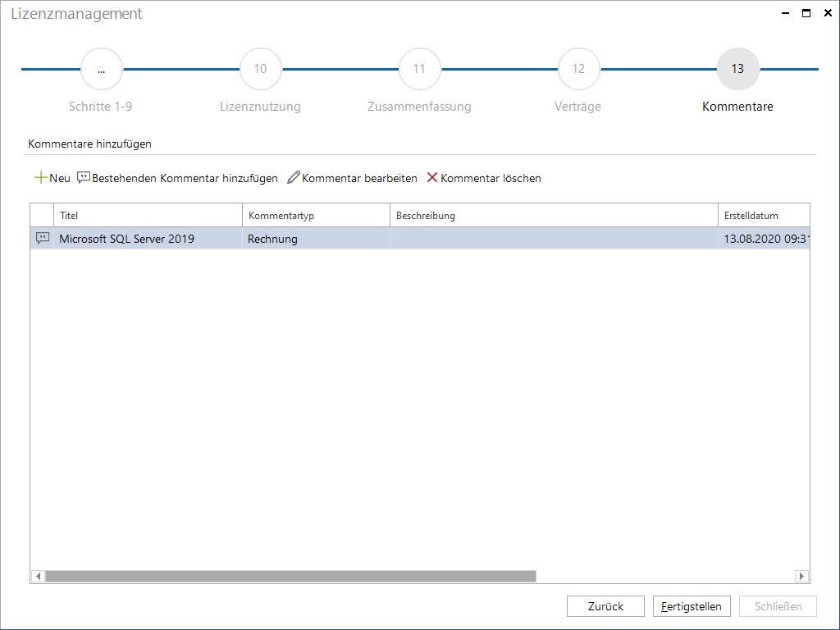This screenshot has width=840, height=630.
Task: Open the collapsed Schritte 1-9 ellipsis step
Action: click(x=101, y=69)
